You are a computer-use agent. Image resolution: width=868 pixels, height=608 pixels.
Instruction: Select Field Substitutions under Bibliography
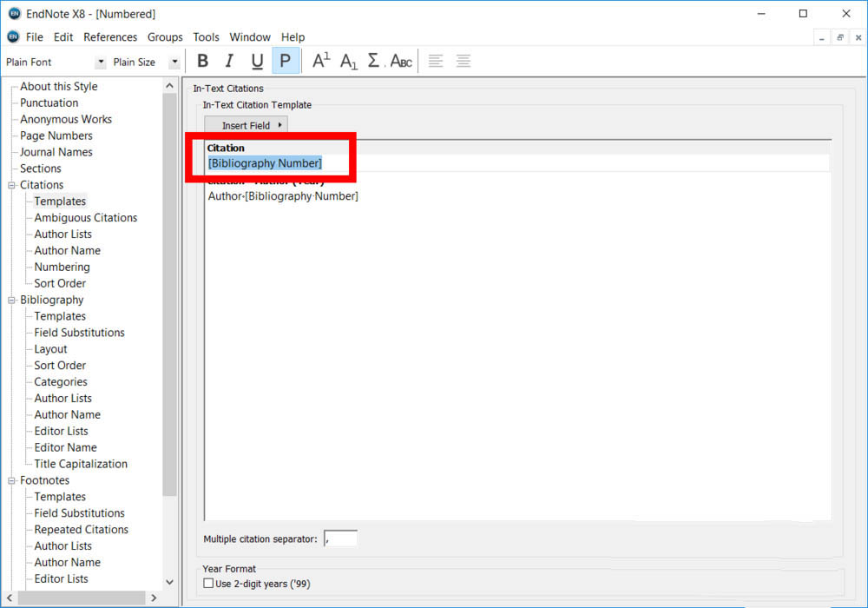(79, 333)
